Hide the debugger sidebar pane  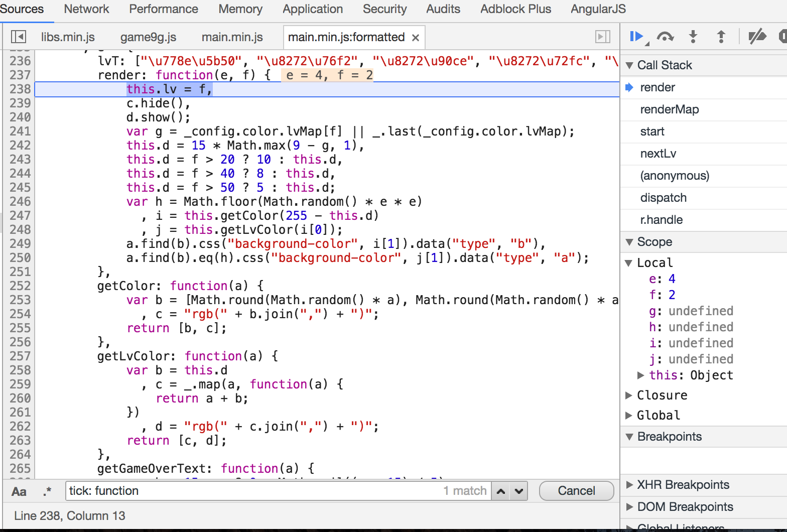(602, 37)
